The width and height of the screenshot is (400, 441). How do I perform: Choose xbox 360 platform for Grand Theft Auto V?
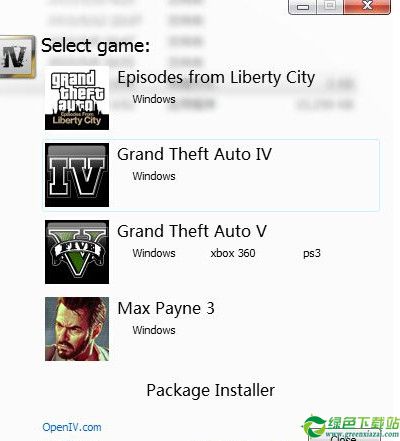[233, 253]
